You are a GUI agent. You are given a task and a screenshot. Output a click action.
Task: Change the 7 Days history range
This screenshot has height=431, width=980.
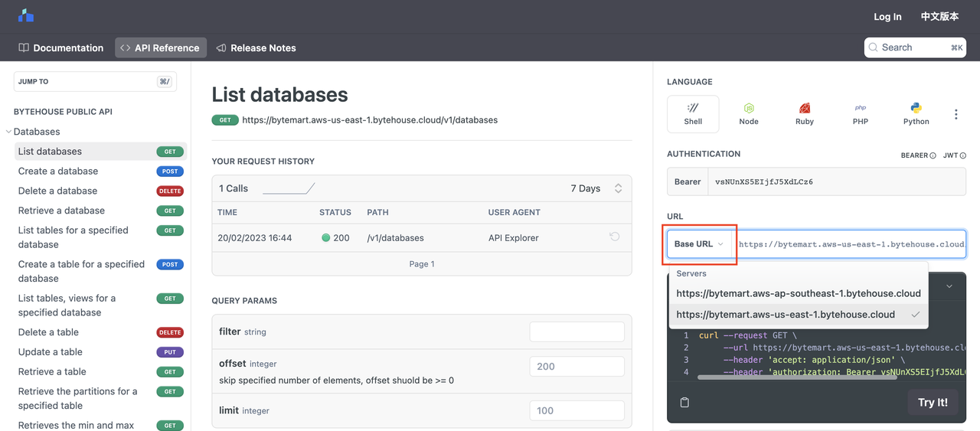597,188
